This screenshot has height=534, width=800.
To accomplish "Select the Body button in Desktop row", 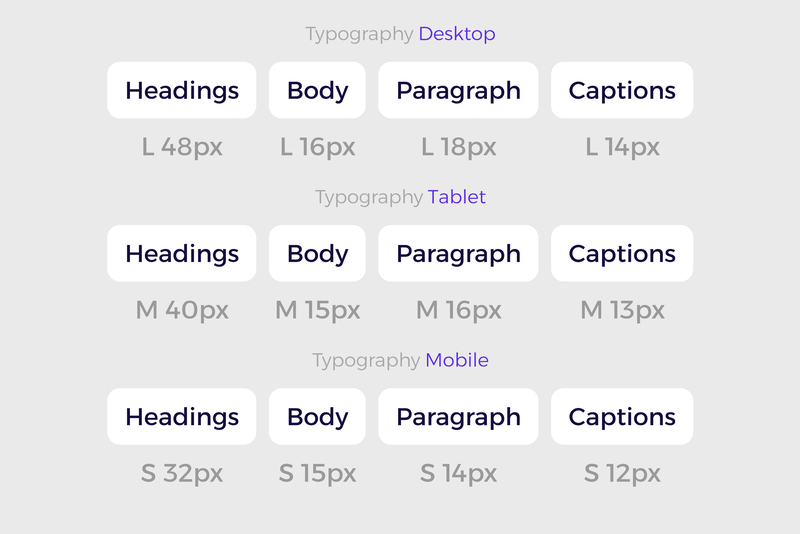I will (317, 91).
